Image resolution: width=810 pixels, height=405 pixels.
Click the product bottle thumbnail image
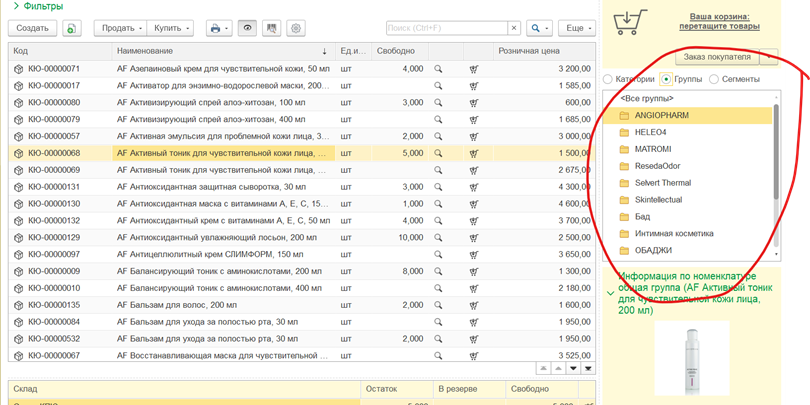tap(692, 358)
